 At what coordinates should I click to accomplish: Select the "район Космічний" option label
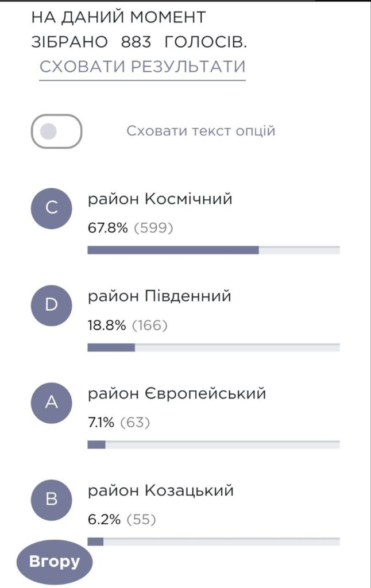click(160, 199)
